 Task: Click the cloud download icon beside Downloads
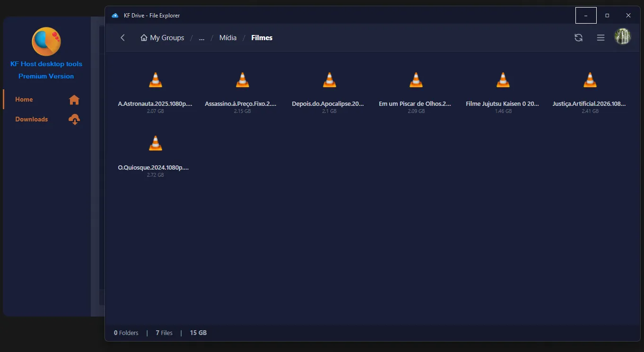pyautogui.click(x=74, y=120)
